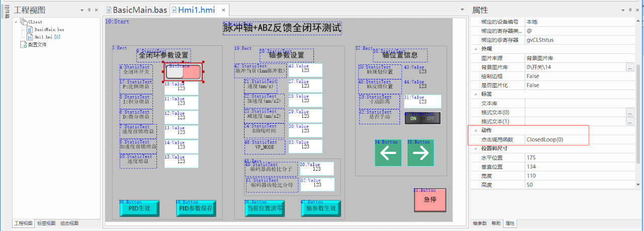This screenshot has height=231, width=644.
Task: Click the right arrow jog button
Action: point(421,153)
